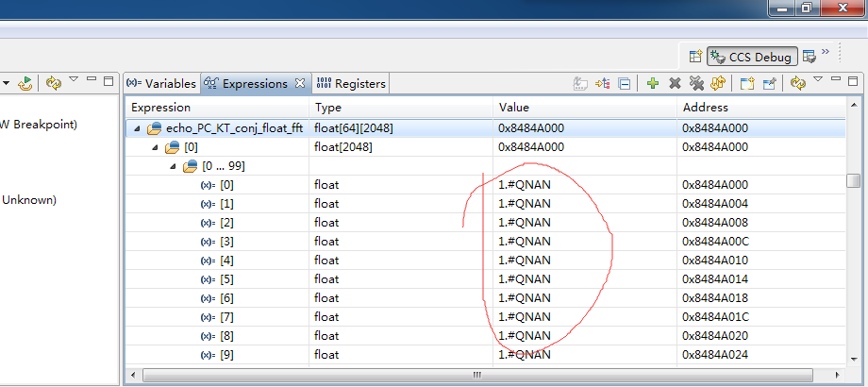Viewport: 868px width, 387px height.
Task: Select element [2] row
Action: (486, 223)
